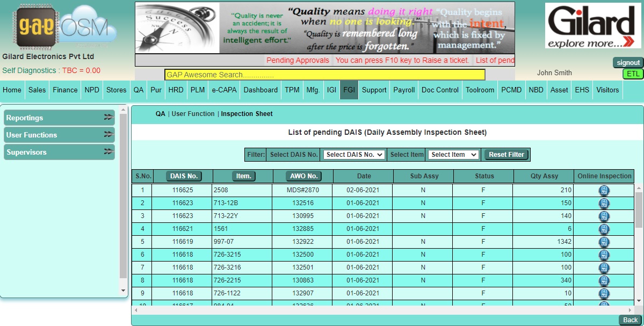Click the GAP Awesome Search field

pyautogui.click(x=324, y=75)
